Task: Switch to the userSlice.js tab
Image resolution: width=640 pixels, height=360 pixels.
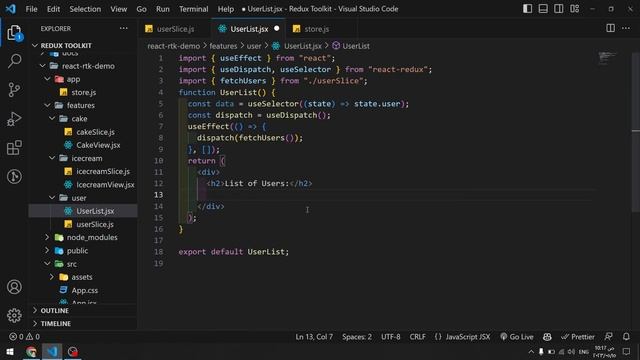Action: click(175, 29)
